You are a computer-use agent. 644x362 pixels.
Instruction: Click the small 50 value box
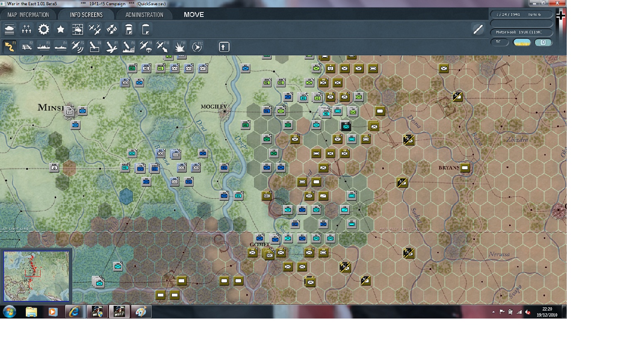click(499, 42)
